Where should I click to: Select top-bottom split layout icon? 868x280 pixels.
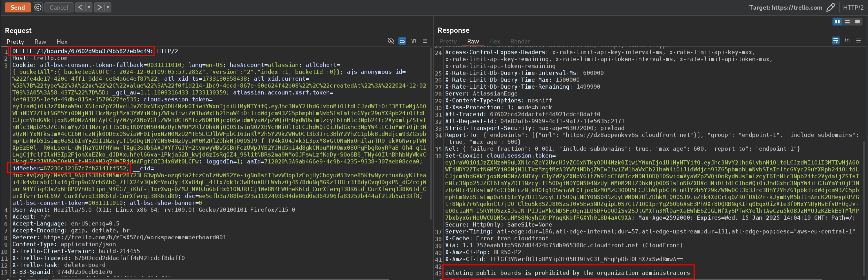point(847,21)
